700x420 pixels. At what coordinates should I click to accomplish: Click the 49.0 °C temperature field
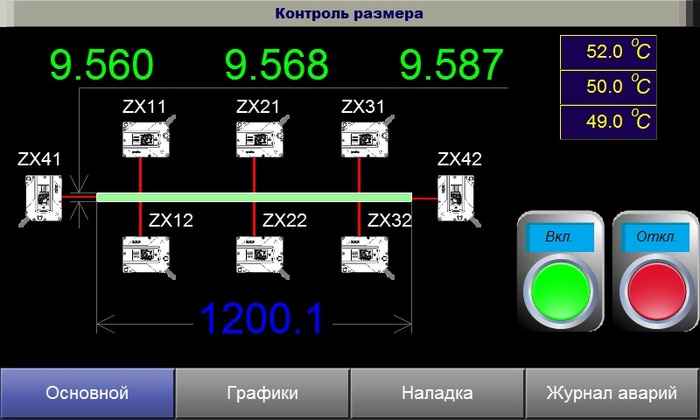(607, 122)
